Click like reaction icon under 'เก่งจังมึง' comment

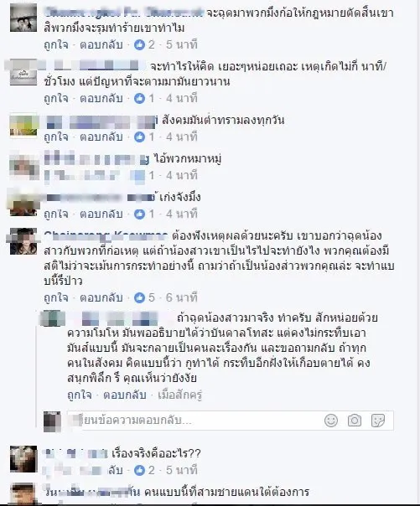click(x=139, y=214)
